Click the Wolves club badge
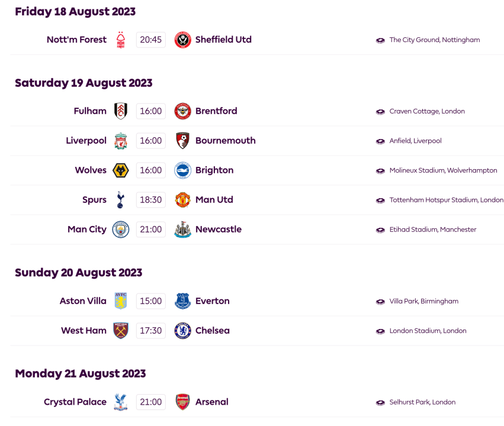Viewport: 504px width, 426px height. point(121,170)
